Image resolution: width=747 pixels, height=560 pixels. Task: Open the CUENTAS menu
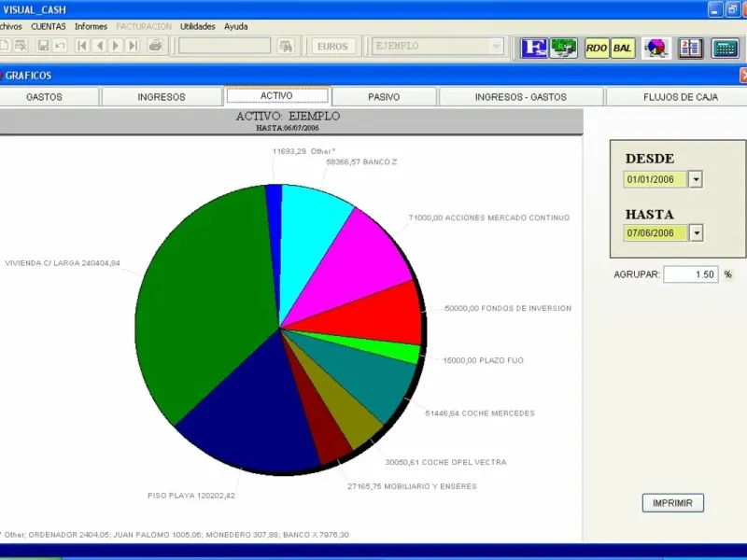tap(49, 26)
